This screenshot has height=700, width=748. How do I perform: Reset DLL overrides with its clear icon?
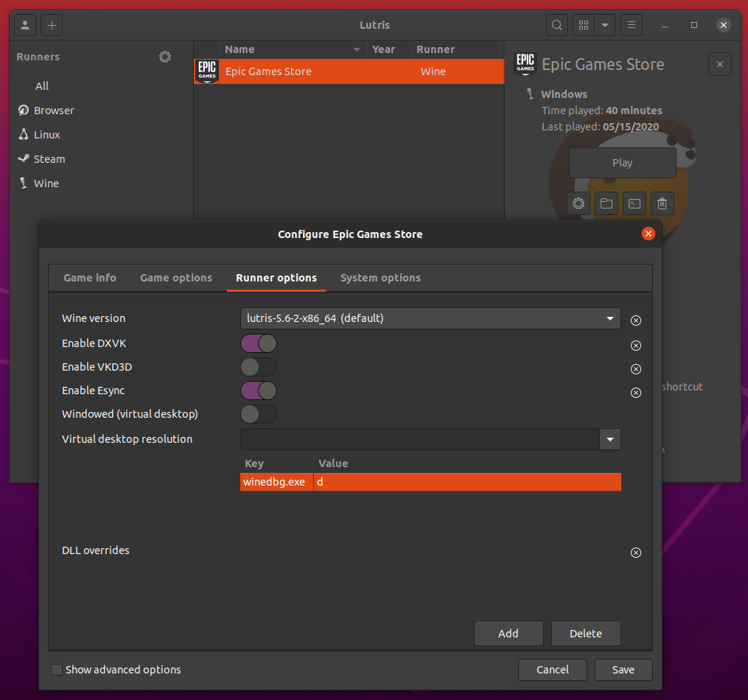point(636,553)
